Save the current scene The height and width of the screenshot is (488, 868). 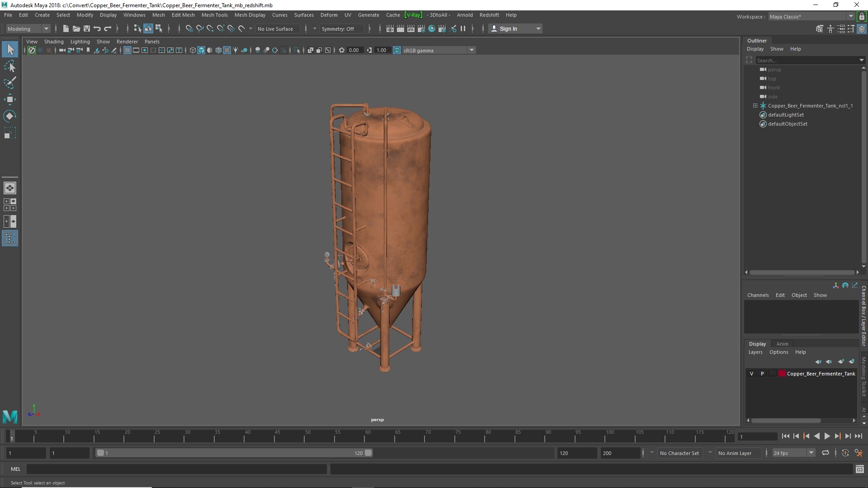pyautogui.click(x=87, y=28)
